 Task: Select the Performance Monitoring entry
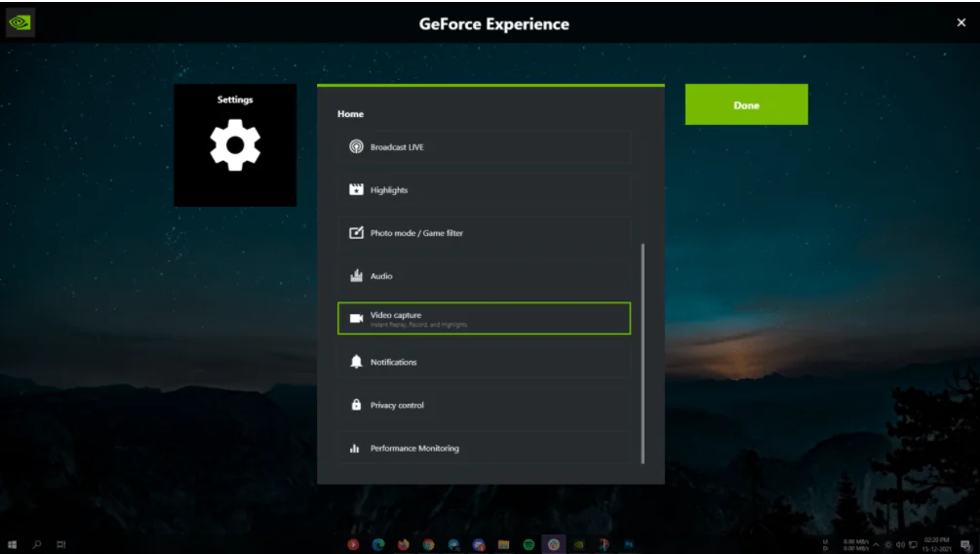[x=484, y=449]
